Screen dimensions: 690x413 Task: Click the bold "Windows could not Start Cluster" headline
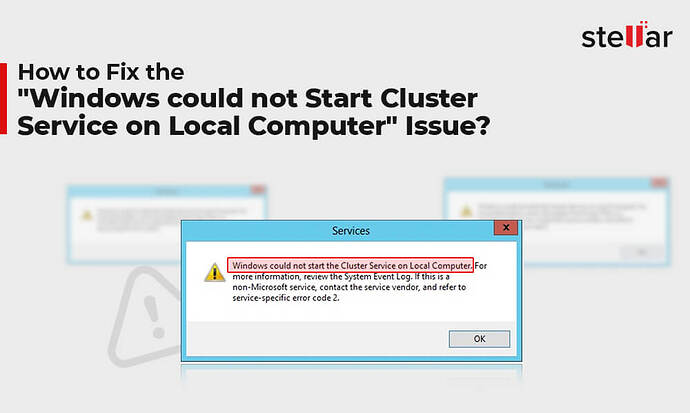tap(247, 98)
